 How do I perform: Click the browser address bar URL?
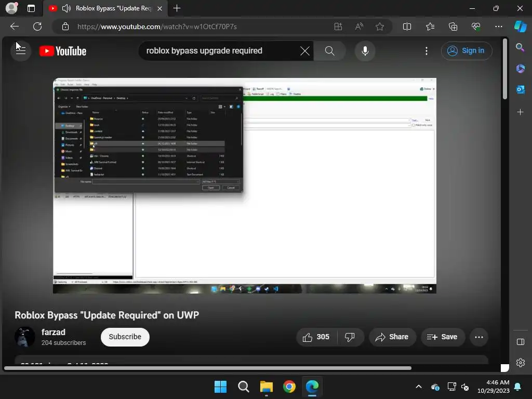157,26
